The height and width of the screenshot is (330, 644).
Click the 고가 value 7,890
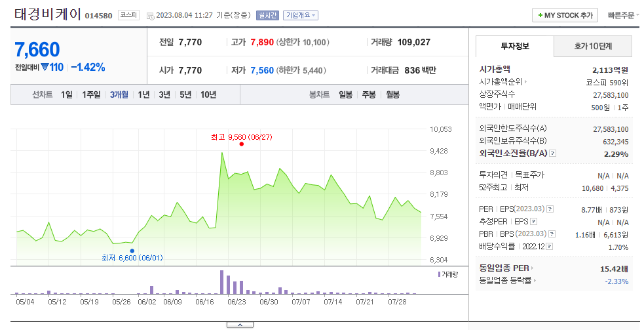(x=262, y=43)
